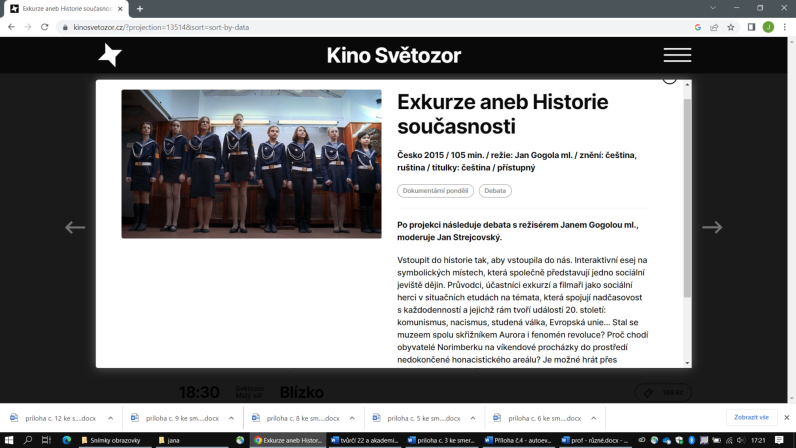Switch to tvůrčí 22 a akademi Word document
Screen dimensions: 796x448
[x=364, y=440]
